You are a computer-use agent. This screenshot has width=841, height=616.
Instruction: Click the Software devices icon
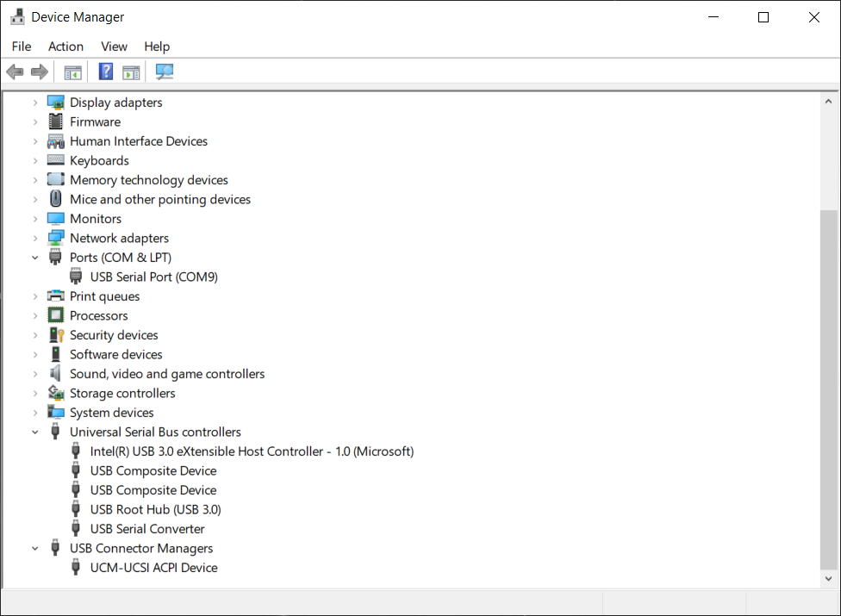pyautogui.click(x=56, y=354)
